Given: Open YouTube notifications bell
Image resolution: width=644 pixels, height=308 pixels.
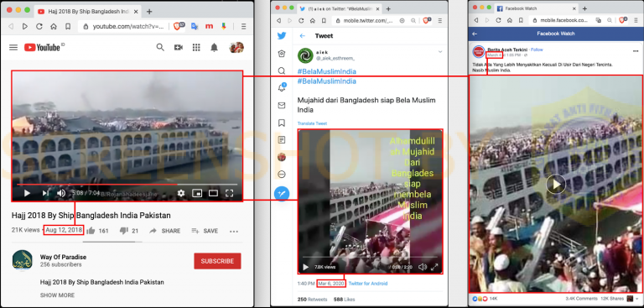Looking at the screenshot, I should [x=214, y=48].
